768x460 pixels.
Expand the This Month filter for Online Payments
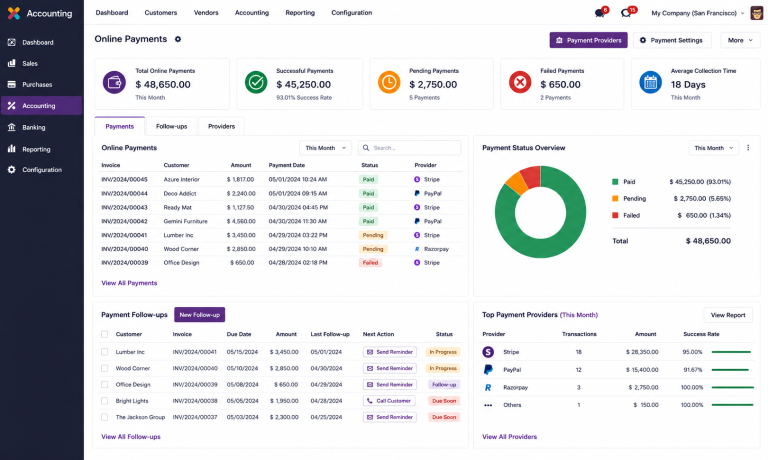[x=325, y=148]
